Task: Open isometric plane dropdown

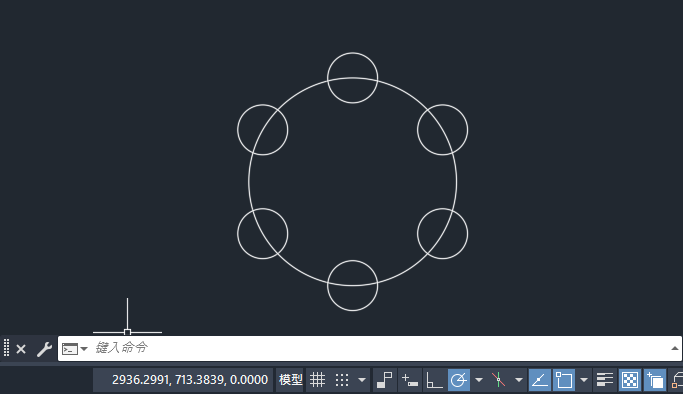Action: pos(518,380)
